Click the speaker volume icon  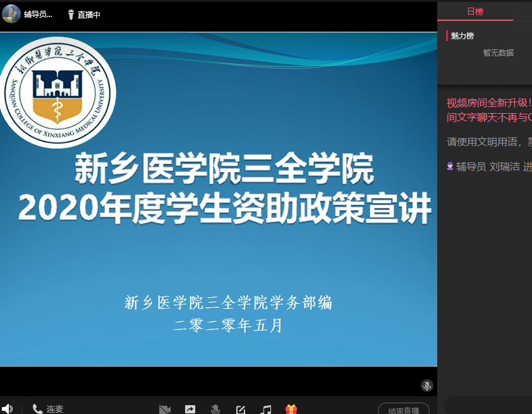(x=7, y=408)
